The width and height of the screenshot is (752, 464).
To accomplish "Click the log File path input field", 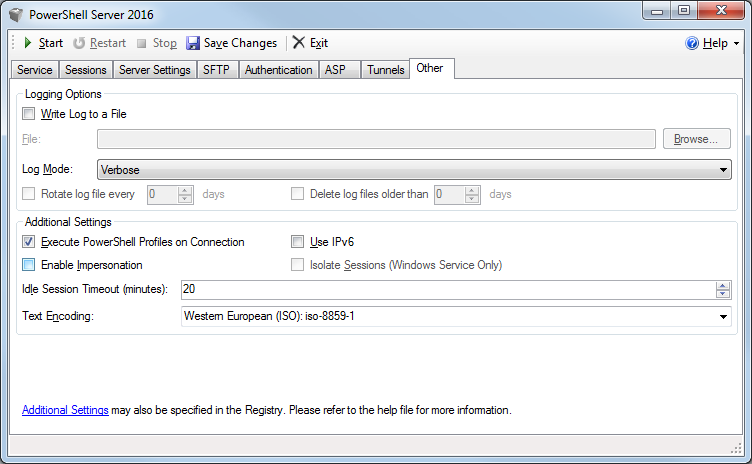I will coord(376,139).
